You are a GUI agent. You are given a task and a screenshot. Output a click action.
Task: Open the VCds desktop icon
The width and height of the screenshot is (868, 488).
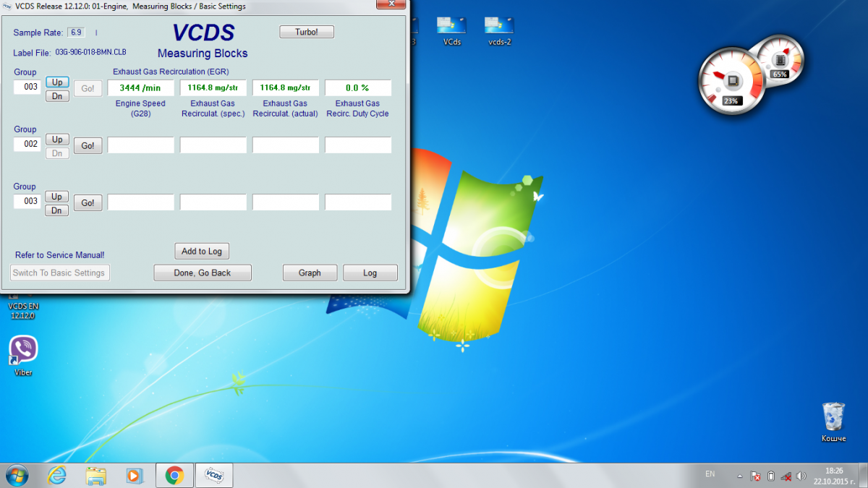coord(451,31)
